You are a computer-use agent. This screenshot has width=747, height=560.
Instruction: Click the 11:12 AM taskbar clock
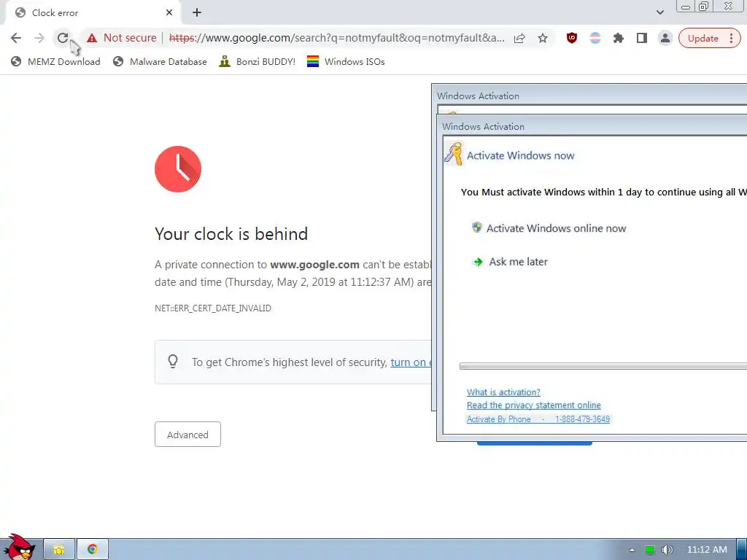point(707,550)
